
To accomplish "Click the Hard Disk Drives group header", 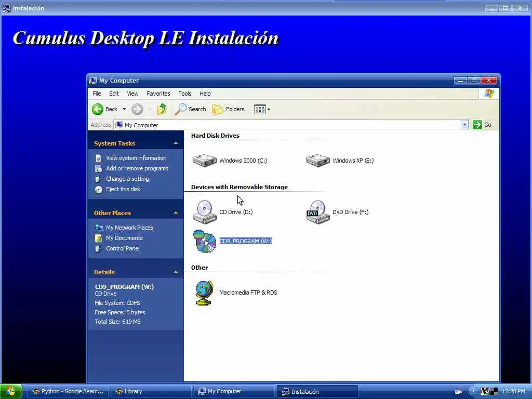I will 215,136.
